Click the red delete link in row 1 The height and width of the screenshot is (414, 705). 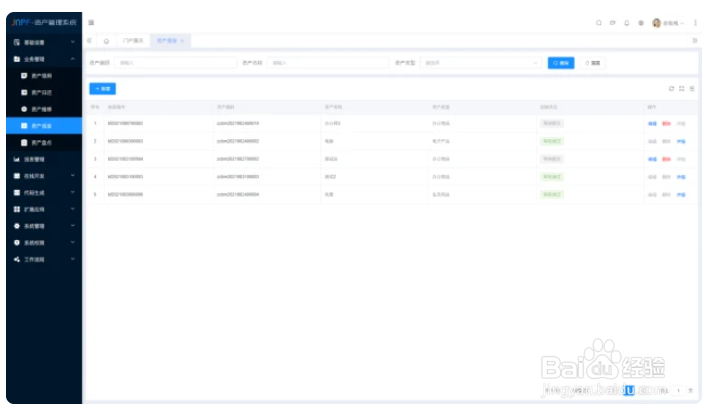point(666,124)
